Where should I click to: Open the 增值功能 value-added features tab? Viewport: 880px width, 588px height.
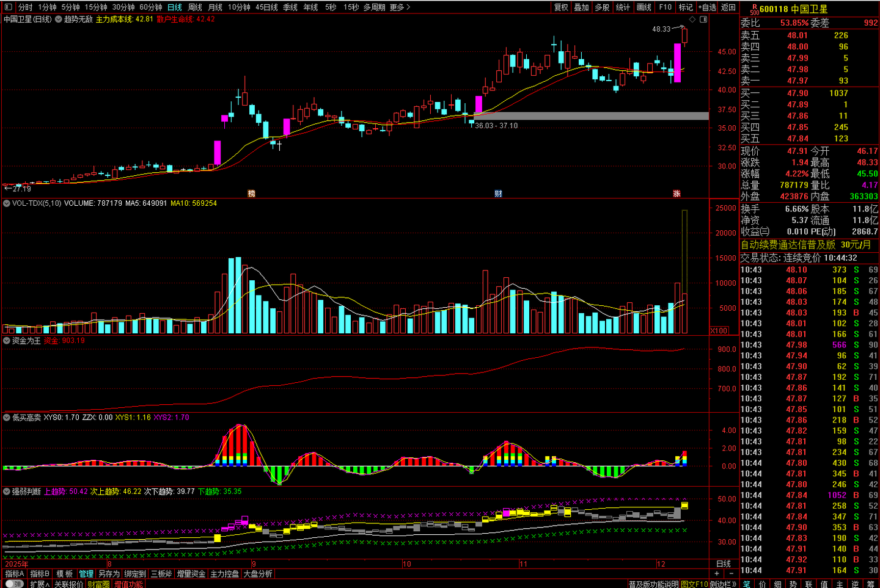[x=128, y=584]
